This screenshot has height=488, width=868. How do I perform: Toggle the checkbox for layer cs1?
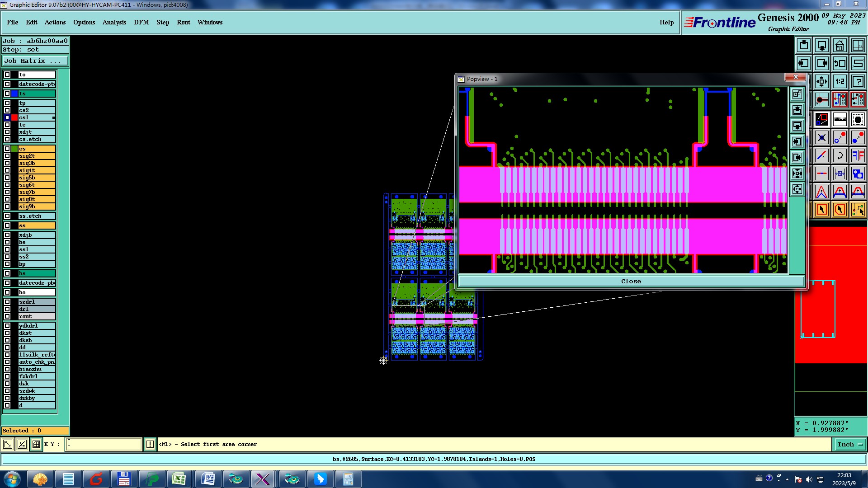tap(7, 117)
